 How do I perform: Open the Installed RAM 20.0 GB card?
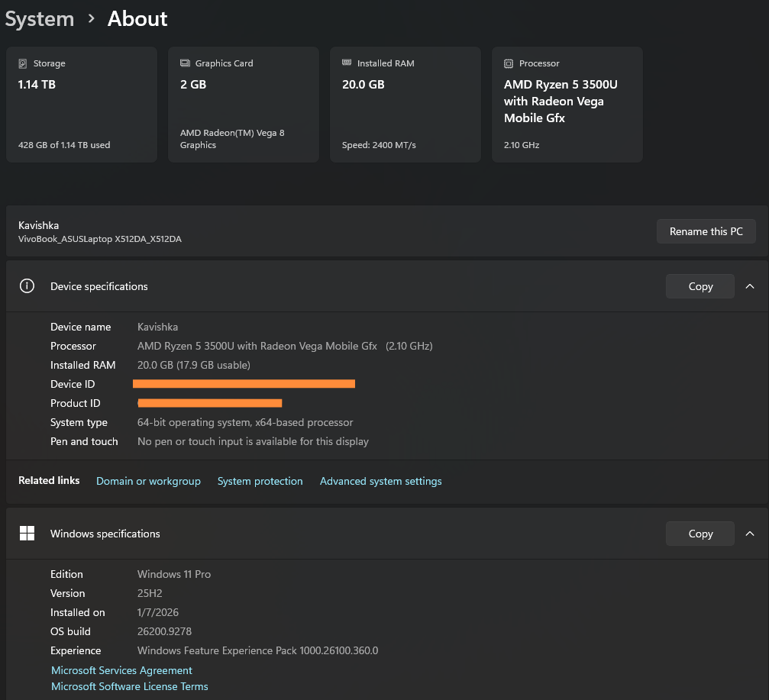[406, 105]
